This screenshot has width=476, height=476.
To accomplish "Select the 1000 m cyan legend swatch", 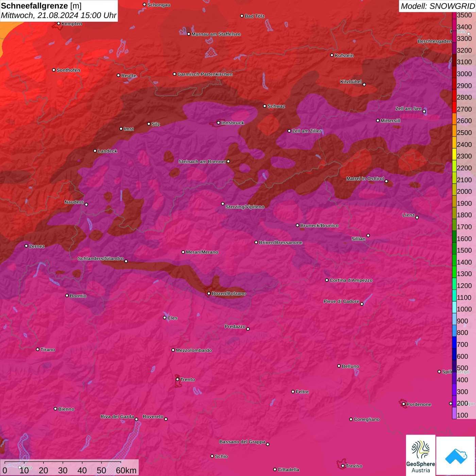I will tap(454, 307).
